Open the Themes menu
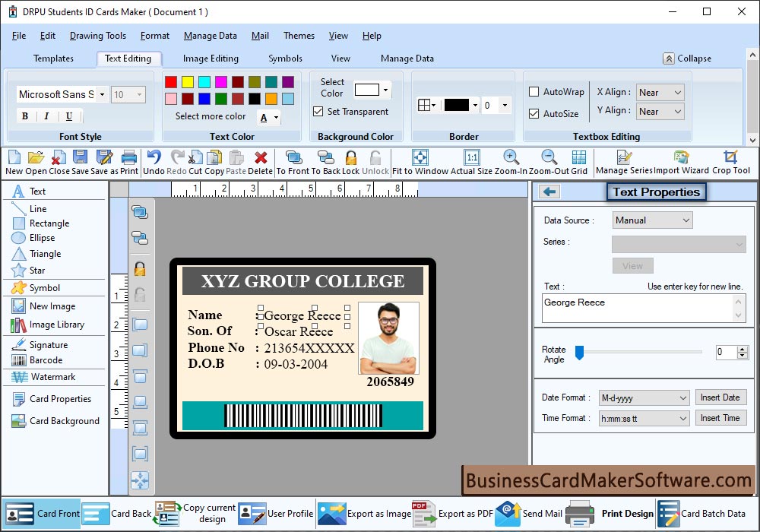 point(299,36)
